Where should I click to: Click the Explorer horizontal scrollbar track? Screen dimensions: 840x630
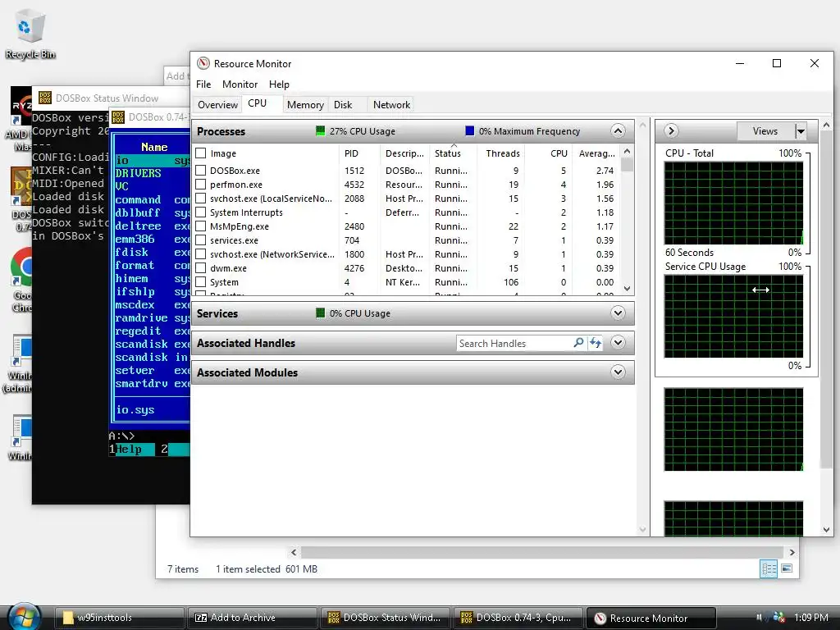click(542, 552)
